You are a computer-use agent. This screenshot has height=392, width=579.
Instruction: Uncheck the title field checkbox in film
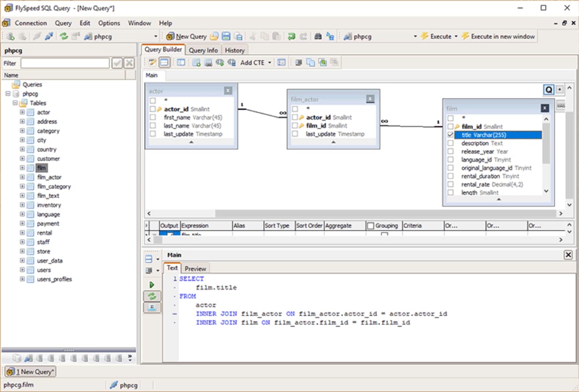(x=450, y=135)
